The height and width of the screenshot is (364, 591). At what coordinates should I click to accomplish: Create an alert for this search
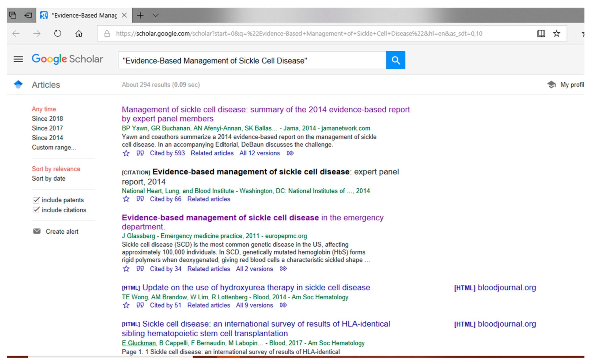[62, 231]
